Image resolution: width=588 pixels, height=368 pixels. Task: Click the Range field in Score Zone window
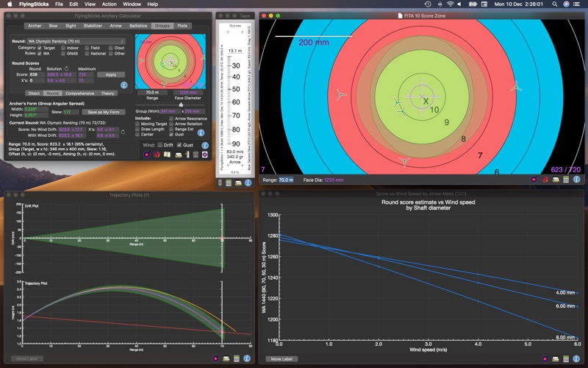tap(286, 180)
